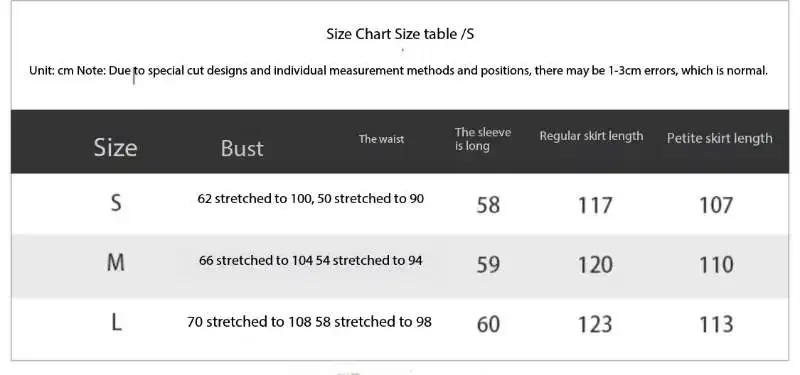This screenshot has width=800, height=375.
Task: Click sleeve length value 60
Action: pyautogui.click(x=488, y=324)
